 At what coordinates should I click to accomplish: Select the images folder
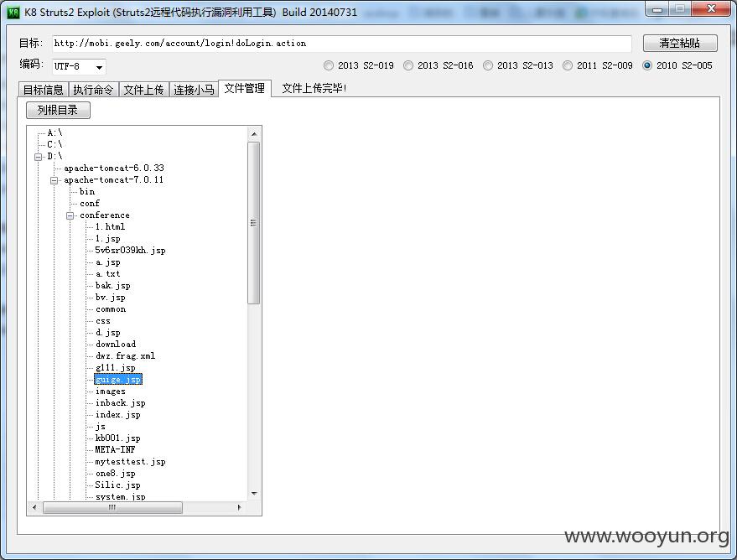111,391
